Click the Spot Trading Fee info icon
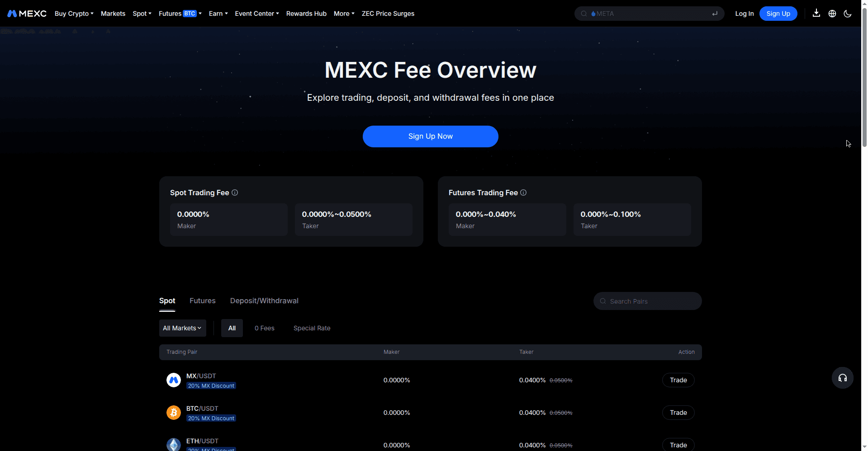 pos(235,193)
